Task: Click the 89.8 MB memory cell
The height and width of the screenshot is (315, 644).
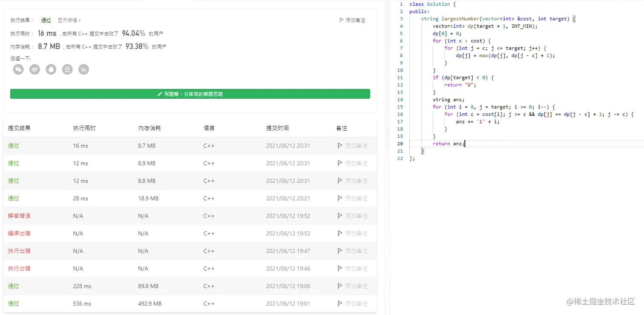Action: (148, 286)
